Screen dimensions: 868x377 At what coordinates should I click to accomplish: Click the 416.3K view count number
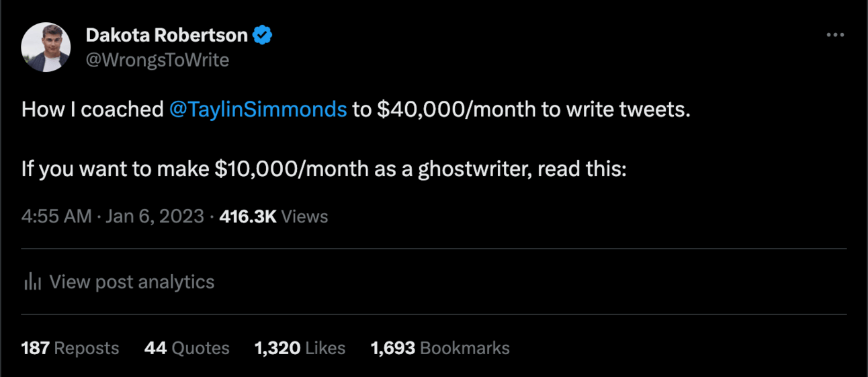click(x=248, y=216)
